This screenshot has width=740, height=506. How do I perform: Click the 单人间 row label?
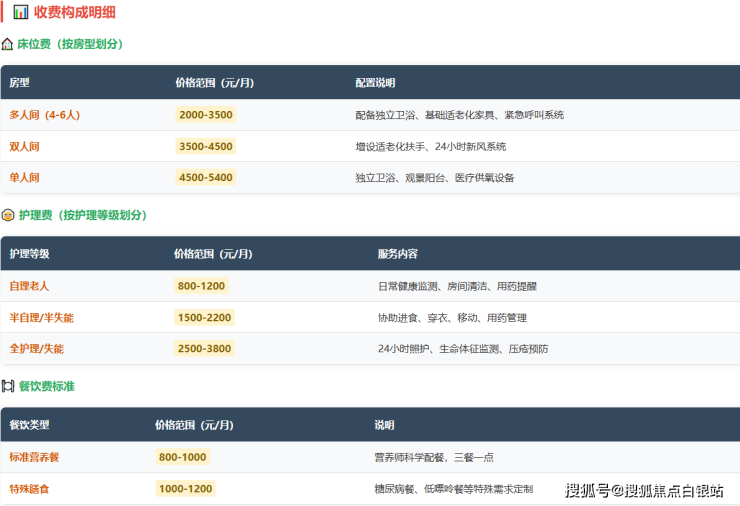click(25, 177)
